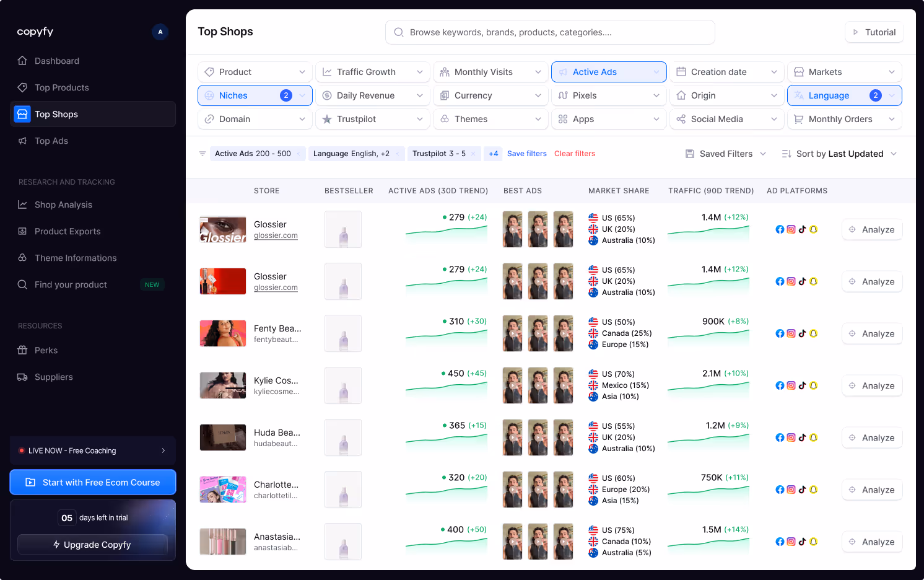
Task: Expand the Origin filter
Action: coord(727,95)
